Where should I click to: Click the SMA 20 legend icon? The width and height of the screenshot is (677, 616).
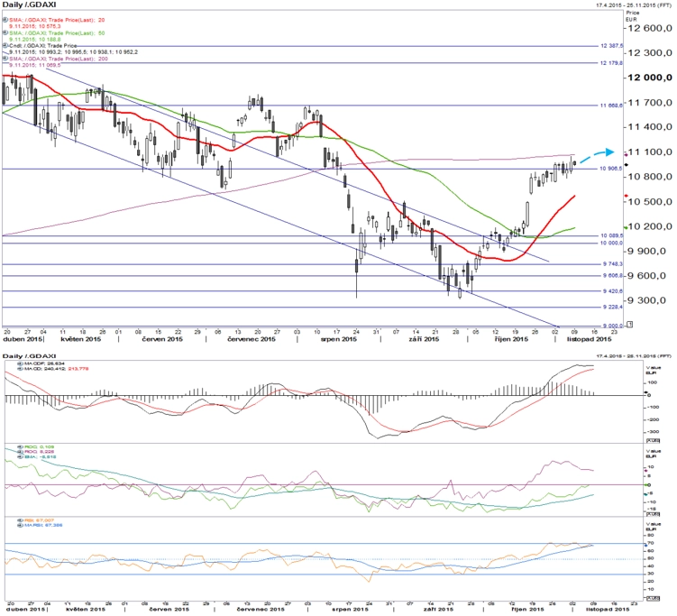pos(5,20)
